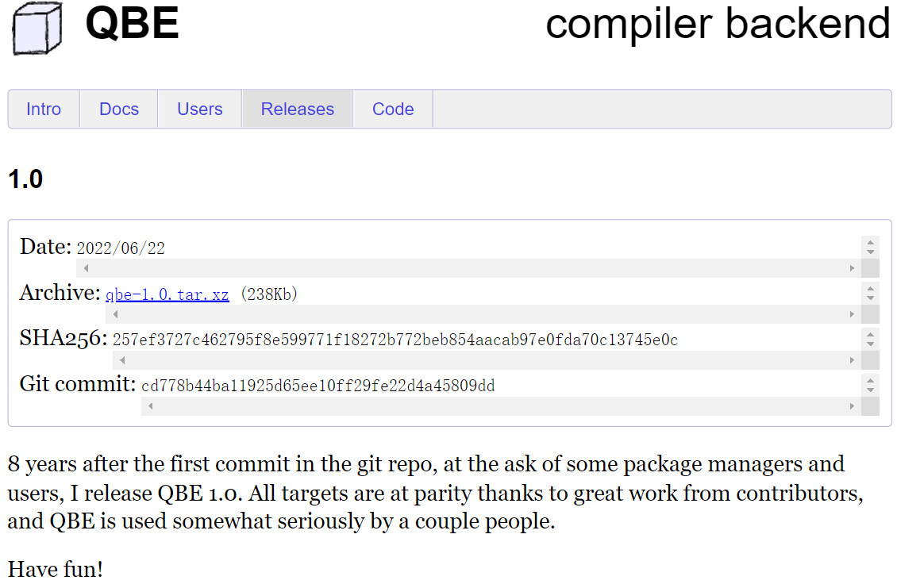Click right scroll arrow under Date row
897x588 pixels.
click(853, 268)
